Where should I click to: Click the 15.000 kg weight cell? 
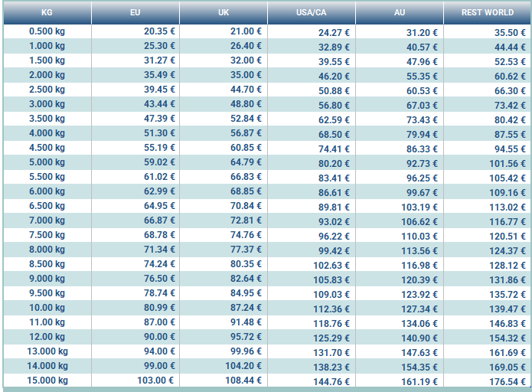[47, 381]
